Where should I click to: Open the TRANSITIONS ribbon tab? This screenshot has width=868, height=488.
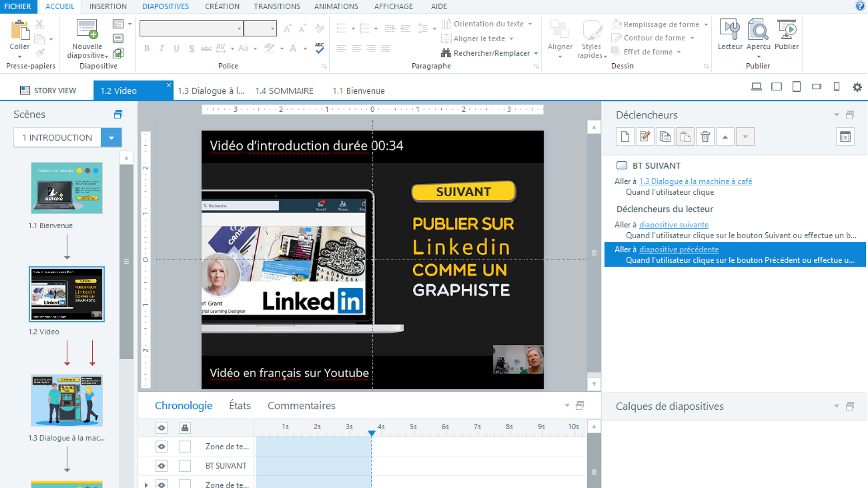click(x=277, y=6)
